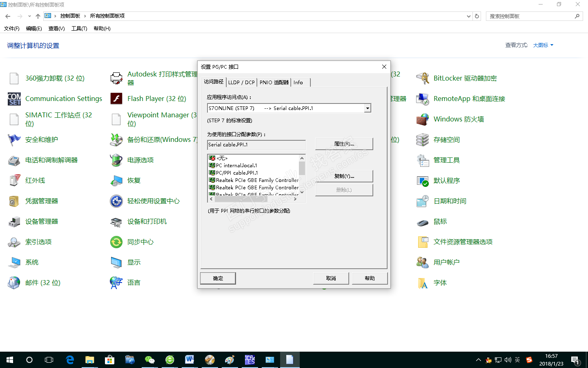Cancel dialog with 取消 button
Viewport: 588px width, 368px height.
click(331, 278)
